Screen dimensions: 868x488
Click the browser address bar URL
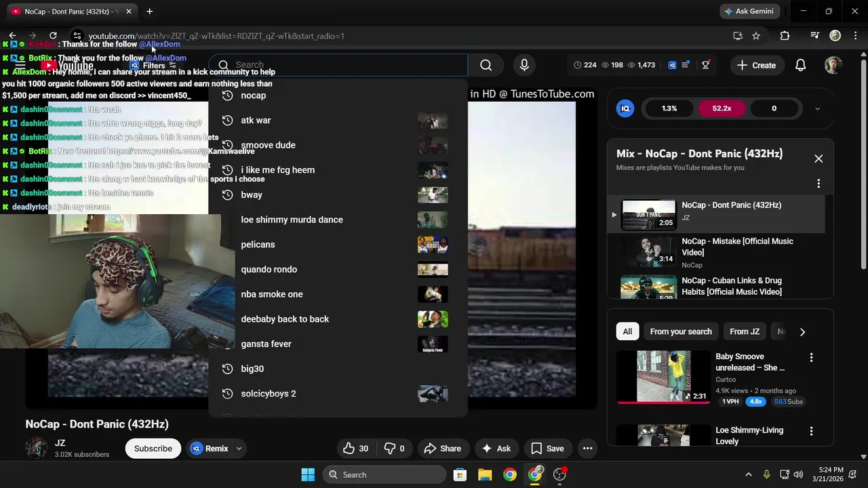(216, 36)
